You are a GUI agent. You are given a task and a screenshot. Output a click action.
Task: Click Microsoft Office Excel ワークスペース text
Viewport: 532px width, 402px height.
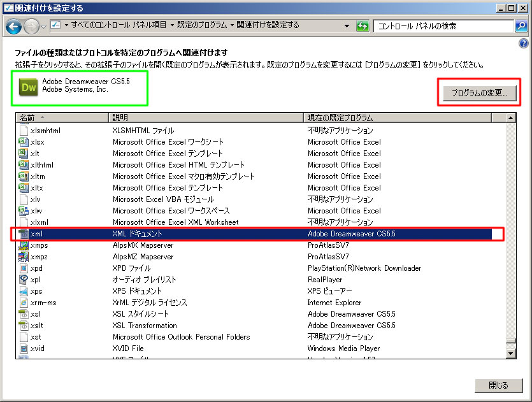pyautogui.click(x=171, y=211)
